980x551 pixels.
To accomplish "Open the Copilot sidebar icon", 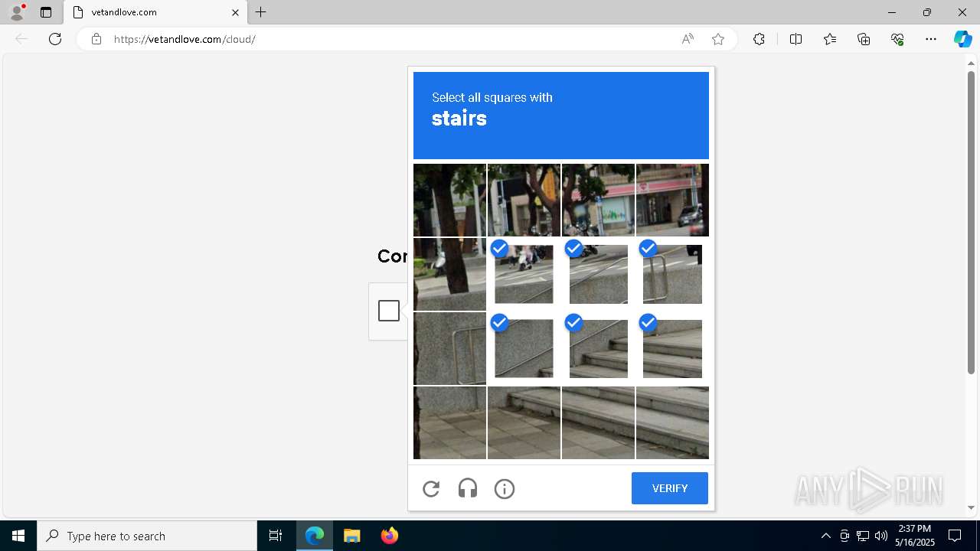I will (962, 39).
